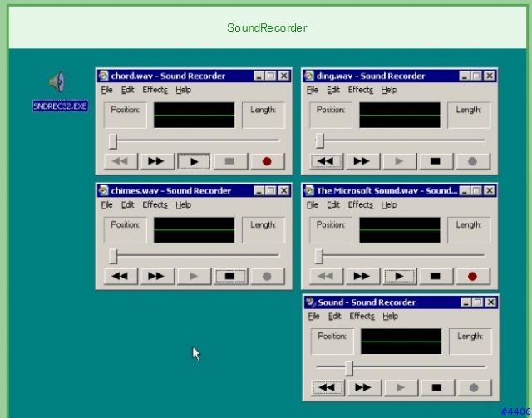Fast forward chimes.wav to the end
The image size is (532, 418).
157,276
